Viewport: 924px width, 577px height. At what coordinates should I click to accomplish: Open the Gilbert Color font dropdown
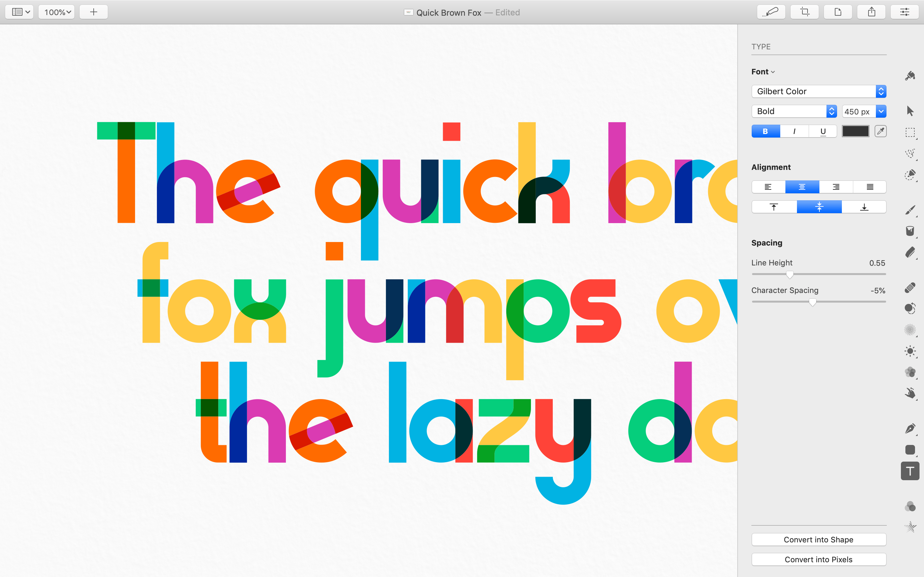click(x=819, y=91)
